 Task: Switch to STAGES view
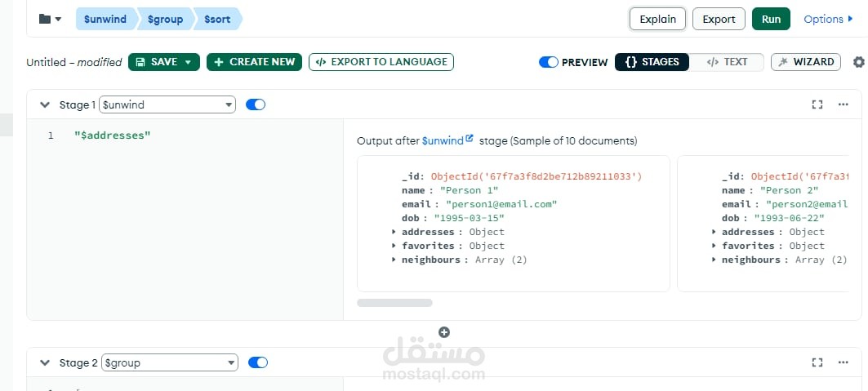click(x=652, y=62)
